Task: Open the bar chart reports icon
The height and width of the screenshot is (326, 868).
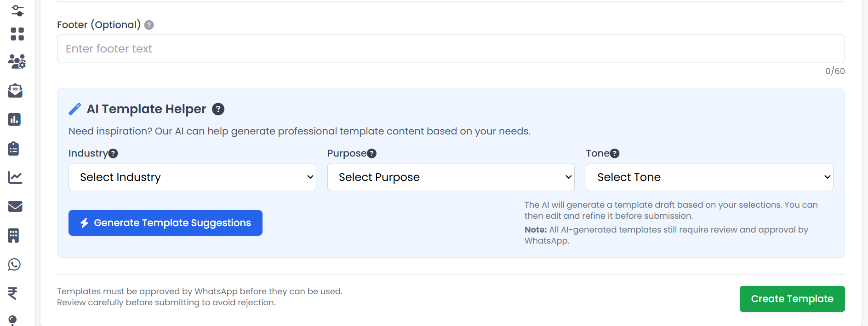Action: (x=14, y=120)
